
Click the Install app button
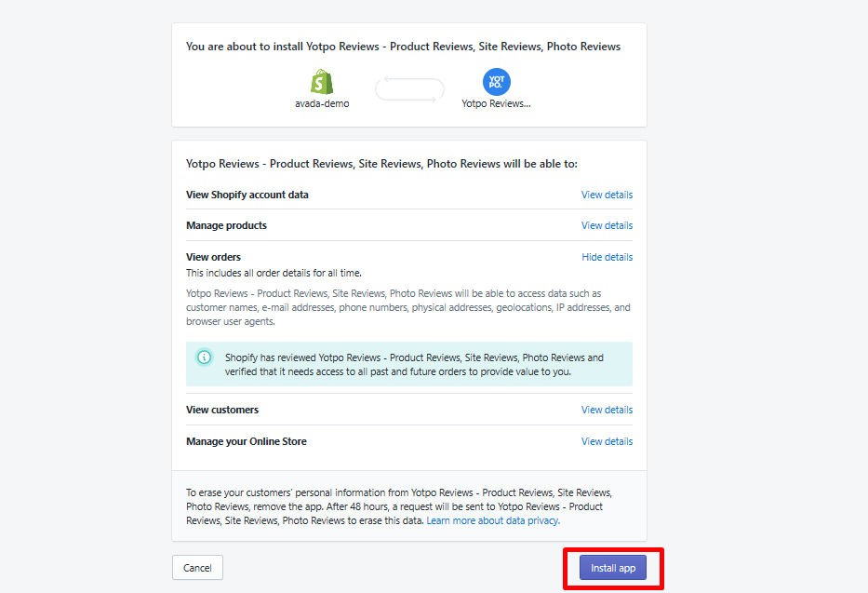pos(613,568)
